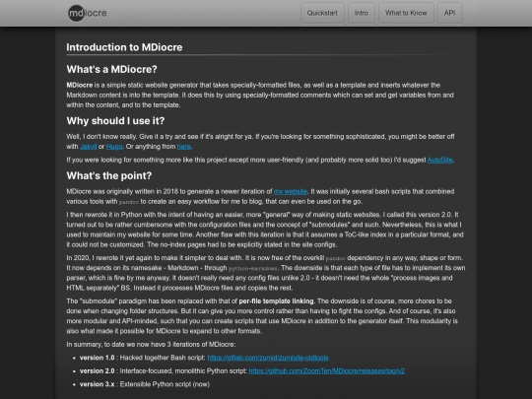
Task: Open the gitlab zumisite-oldtools URL
Action: (x=268, y=358)
